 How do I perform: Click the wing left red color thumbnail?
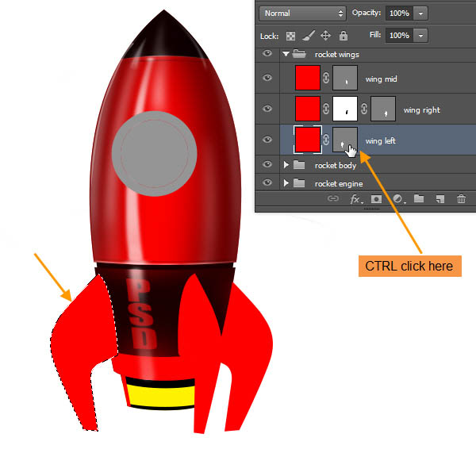(x=307, y=140)
